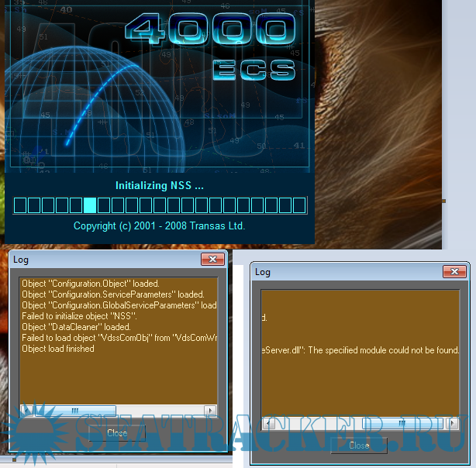
Task: Select the 'Object load finished' line
Action: click(58, 349)
